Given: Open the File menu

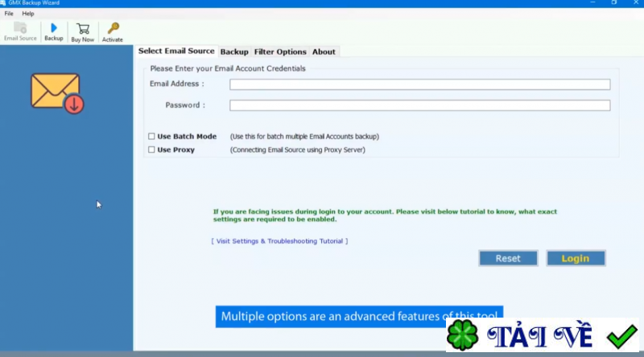Looking at the screenshot, I should pyautogui.click(x=9, y=14).
